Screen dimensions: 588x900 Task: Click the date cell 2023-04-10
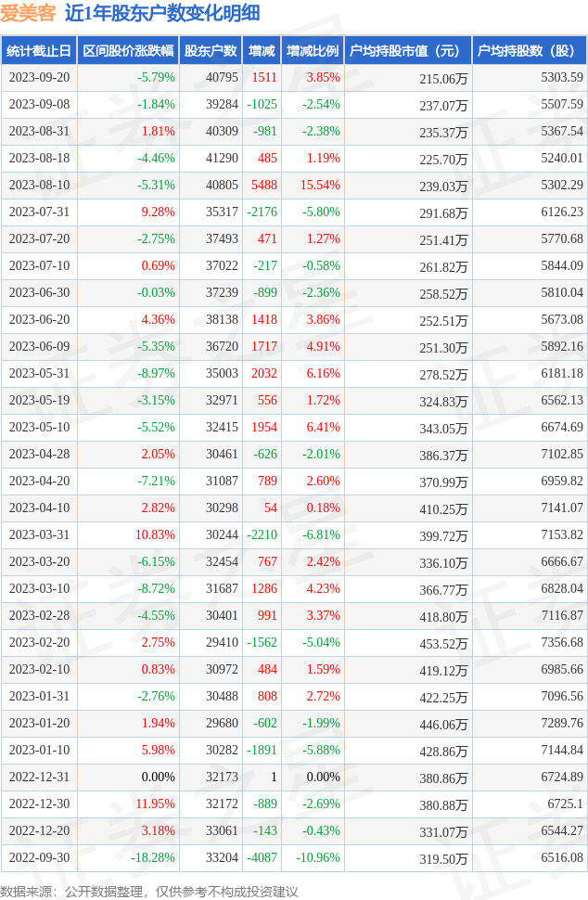click(x=39, y=508)
